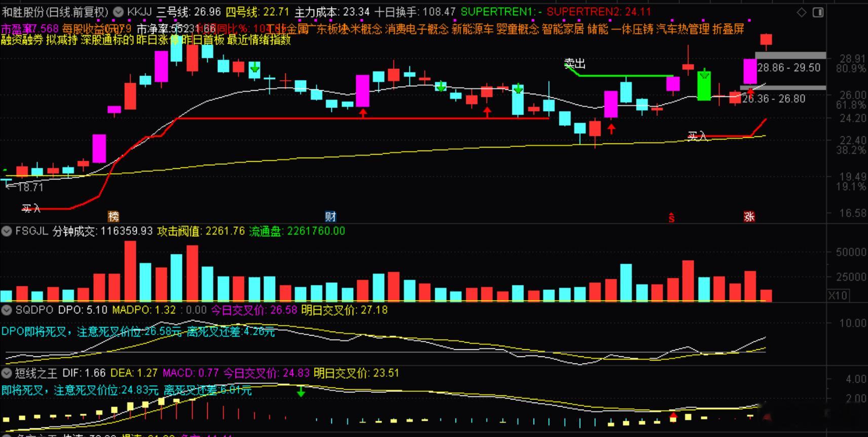
Task: Click the 一体压铸 concept tag
Action: coord(632,29)
